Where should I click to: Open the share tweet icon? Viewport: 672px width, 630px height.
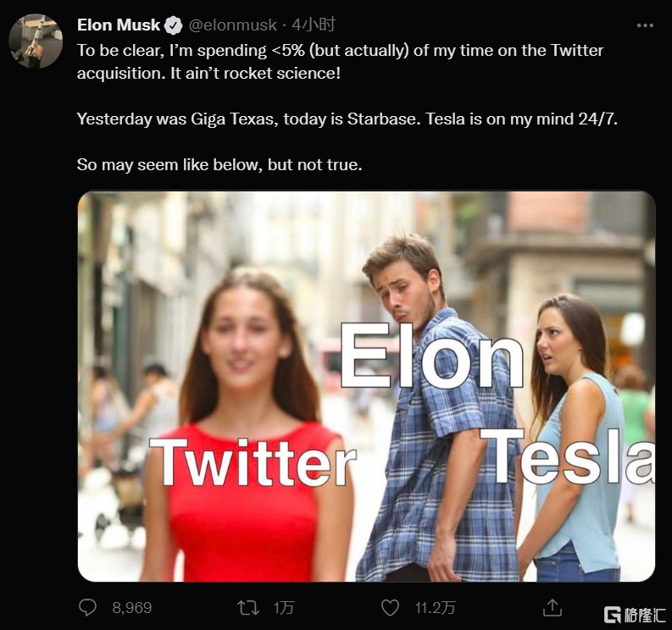point(553,608)
